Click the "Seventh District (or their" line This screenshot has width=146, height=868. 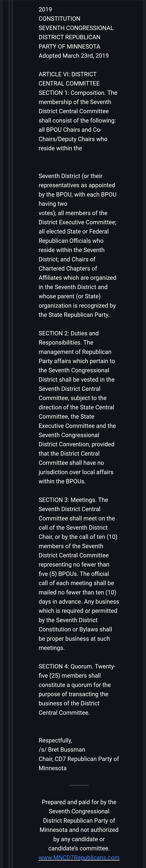click(70, 176)
